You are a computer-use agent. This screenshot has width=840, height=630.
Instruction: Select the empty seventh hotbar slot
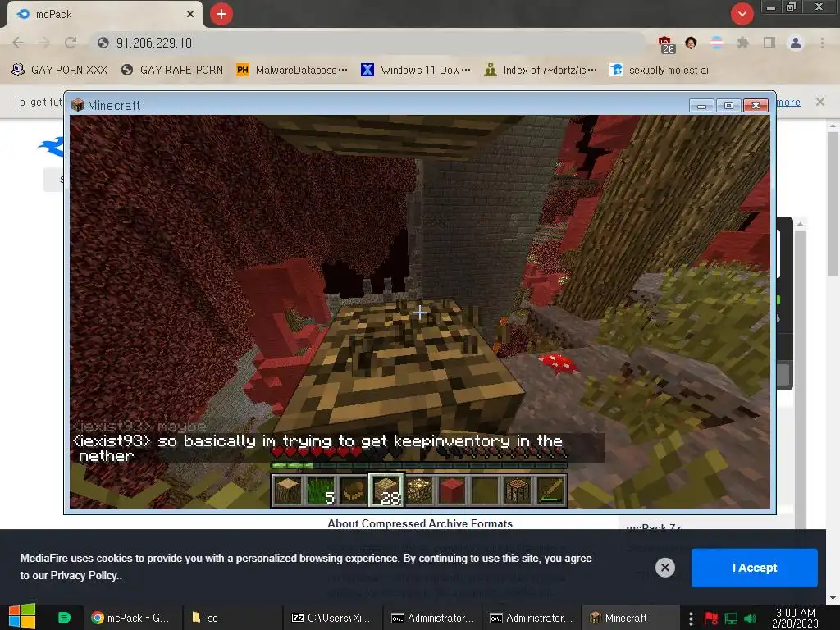486,491
